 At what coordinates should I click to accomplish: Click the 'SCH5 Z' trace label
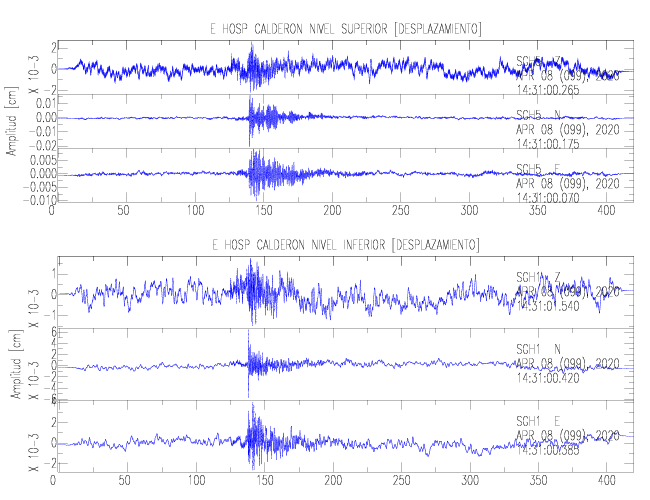pos(538,61)
